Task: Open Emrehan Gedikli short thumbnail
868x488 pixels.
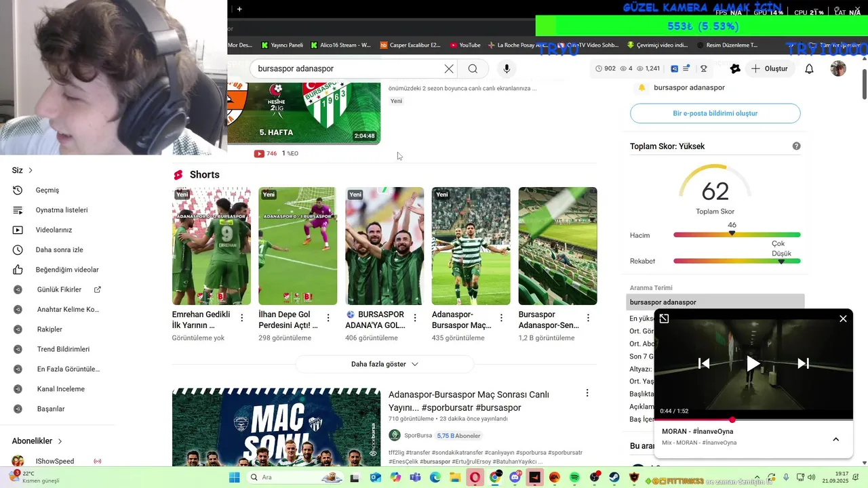Action: point(212,246)
